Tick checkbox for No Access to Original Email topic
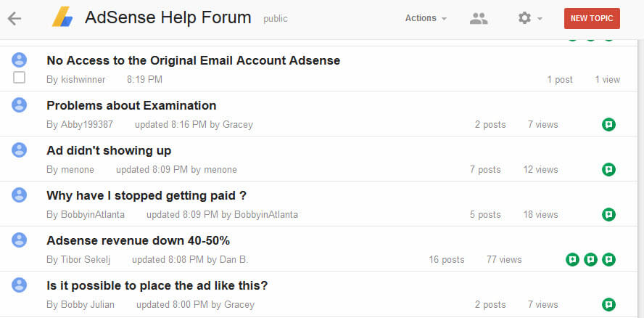This screenshot has width=644, height=318. coord(19,78)
